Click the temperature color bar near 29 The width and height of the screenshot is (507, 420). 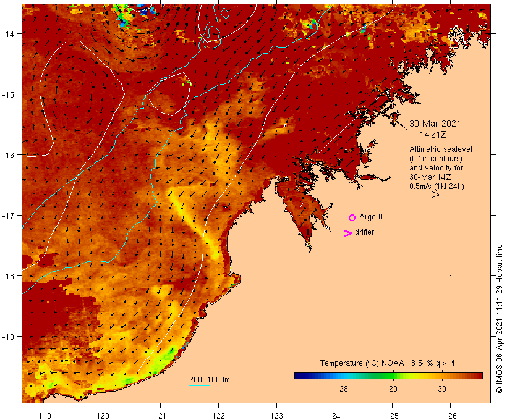pos(393,376)
